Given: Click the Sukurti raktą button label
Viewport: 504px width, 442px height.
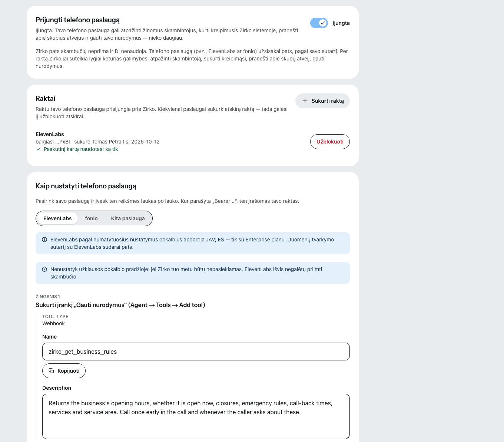Looking at the screenshot, I should pyautogui.click(x=328, y=101).
